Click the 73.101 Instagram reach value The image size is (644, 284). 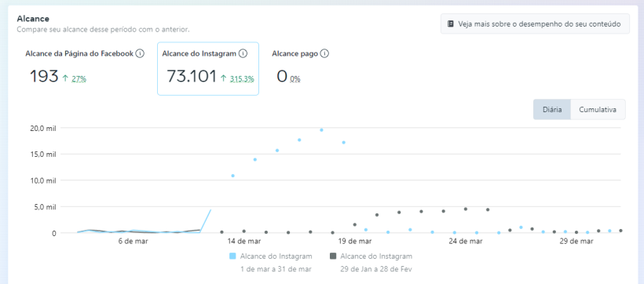[x=192, y=76]
